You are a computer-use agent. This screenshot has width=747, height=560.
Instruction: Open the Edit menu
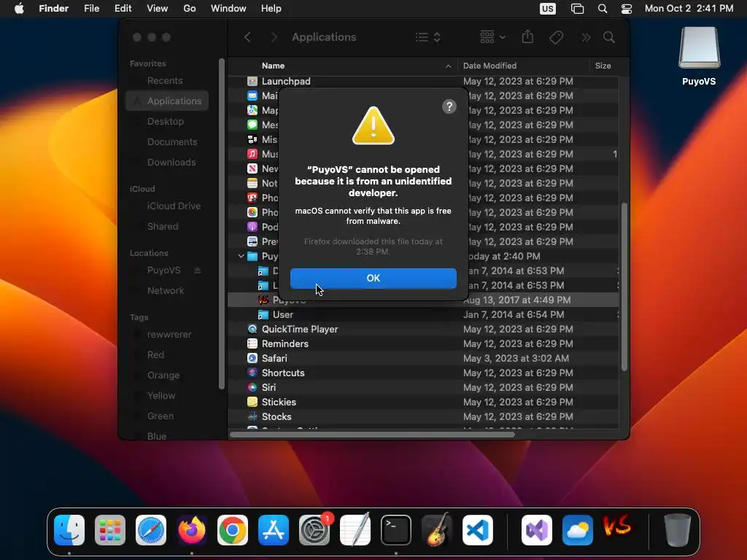(x=123, y=9)
